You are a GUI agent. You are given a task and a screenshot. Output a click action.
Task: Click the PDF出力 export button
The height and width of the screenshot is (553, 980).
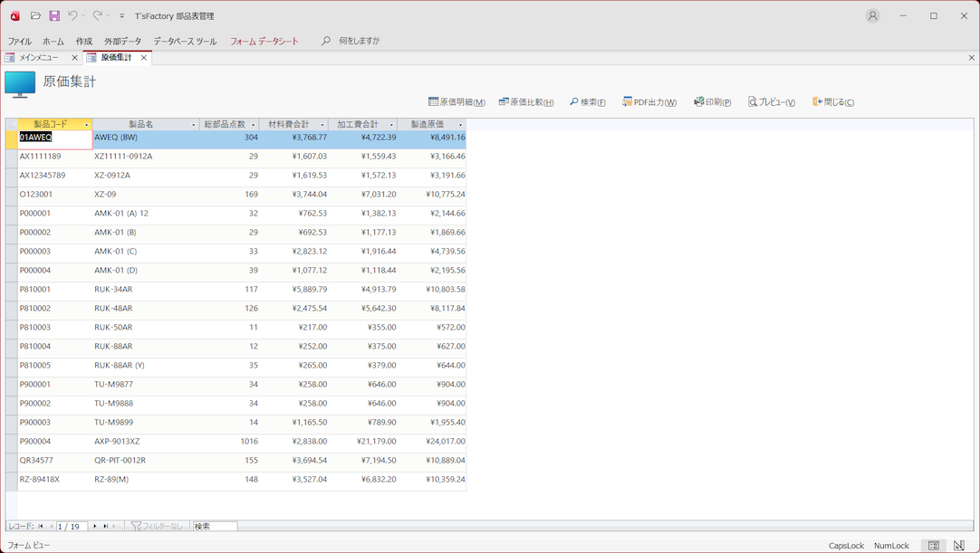[x=649, y=102]
